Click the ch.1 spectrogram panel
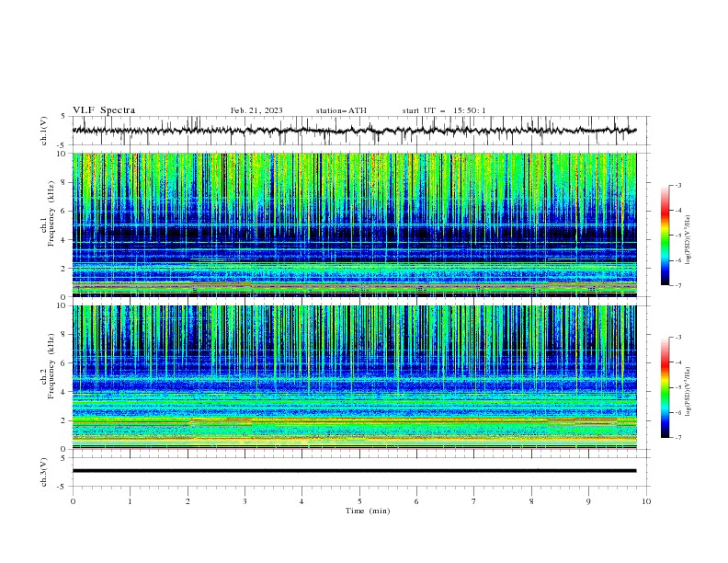 point(354,224)
